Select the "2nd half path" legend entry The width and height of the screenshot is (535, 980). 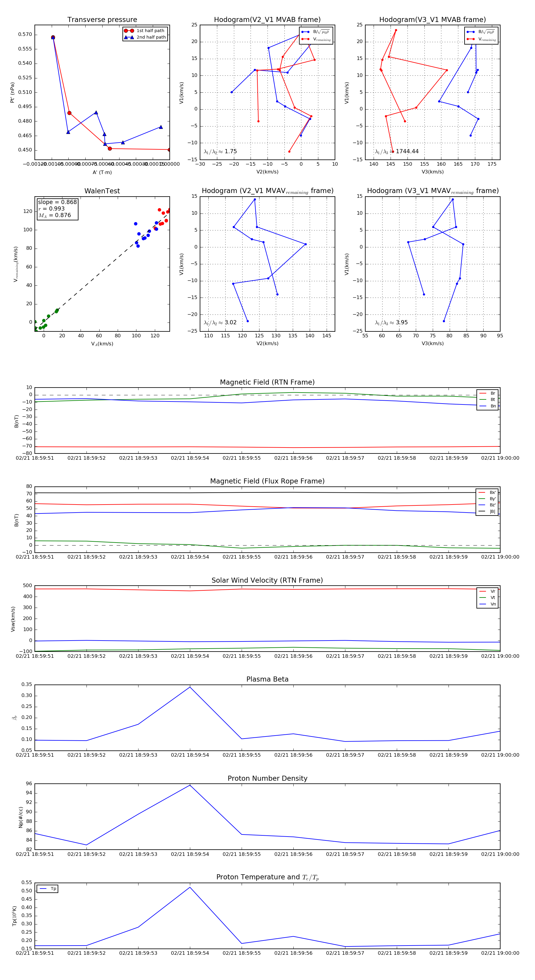coord(145,37)
